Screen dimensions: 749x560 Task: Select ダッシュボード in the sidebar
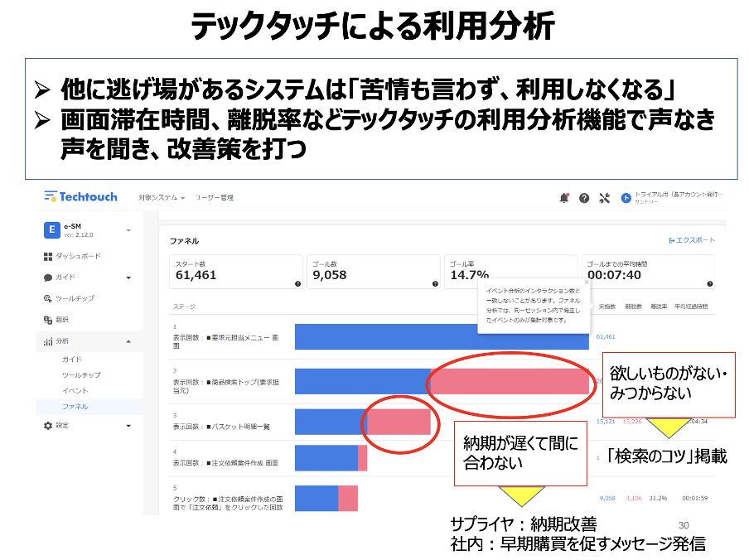click(78, 257)
